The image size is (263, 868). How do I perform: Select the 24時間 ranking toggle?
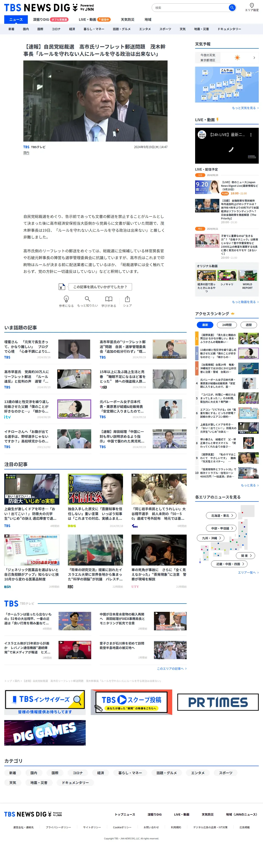click(227, 325)
